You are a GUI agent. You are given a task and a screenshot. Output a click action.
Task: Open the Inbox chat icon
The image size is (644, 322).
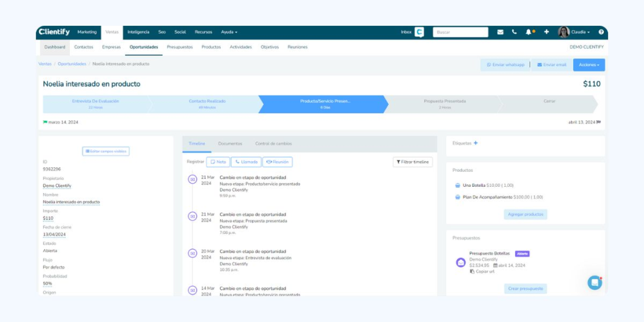419,32
